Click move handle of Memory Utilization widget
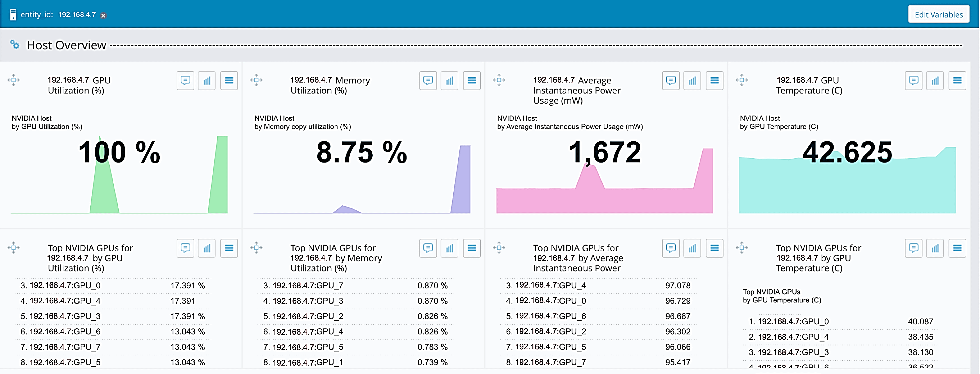980x374 pixels. coord(256,80)
